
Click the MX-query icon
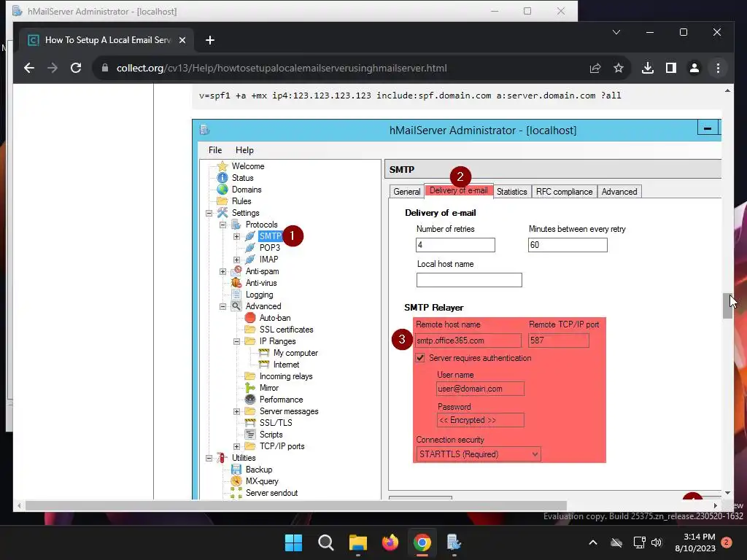[x=236, y=481]
